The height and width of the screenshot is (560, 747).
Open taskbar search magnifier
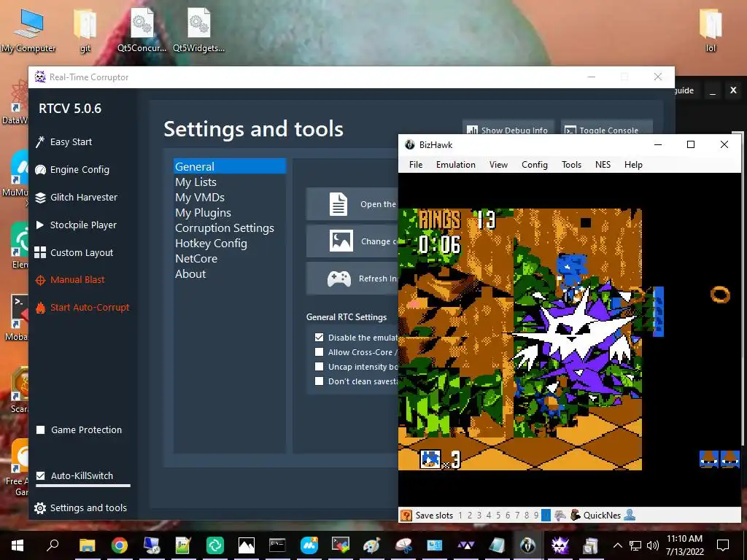point(53,545)
